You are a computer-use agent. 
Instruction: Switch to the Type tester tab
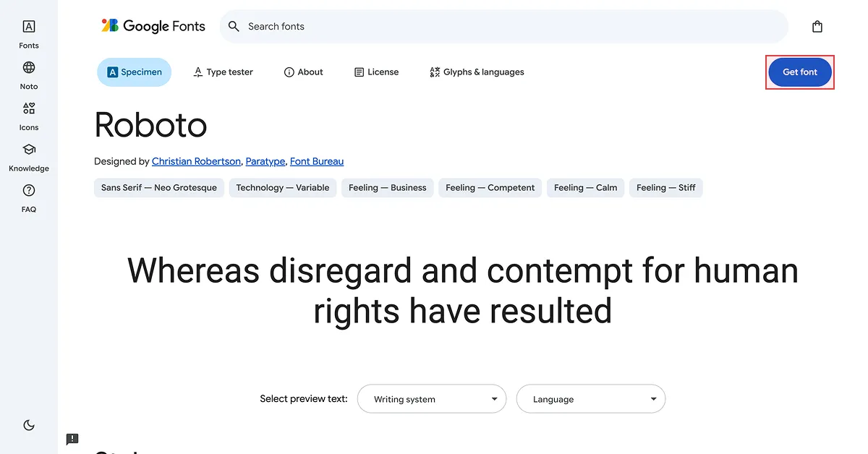click(223, 72)
